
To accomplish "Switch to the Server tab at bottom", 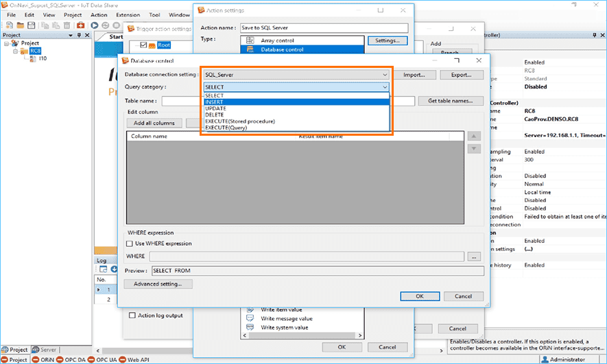I will pyautogui.click(x=45, y=350).
